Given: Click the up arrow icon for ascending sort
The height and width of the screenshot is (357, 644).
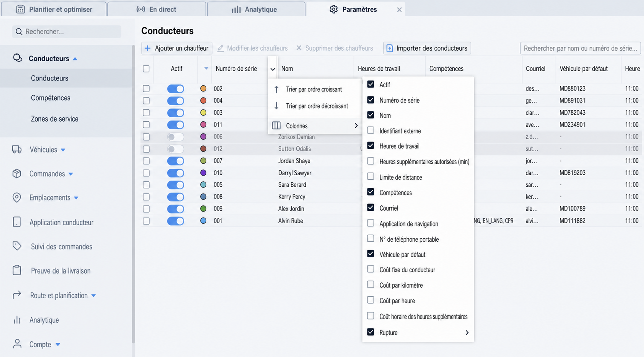Looking at the screenshot, I should coord(276,89).
